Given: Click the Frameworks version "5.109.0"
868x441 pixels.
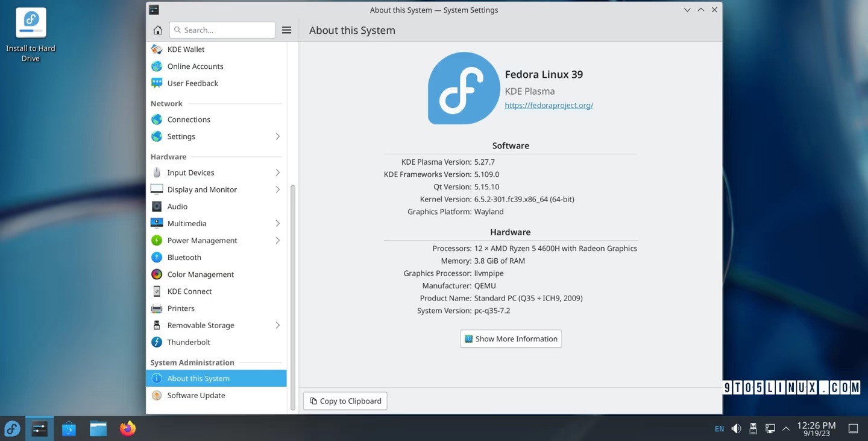Looking at the screenshot, I should click(486, 174).
